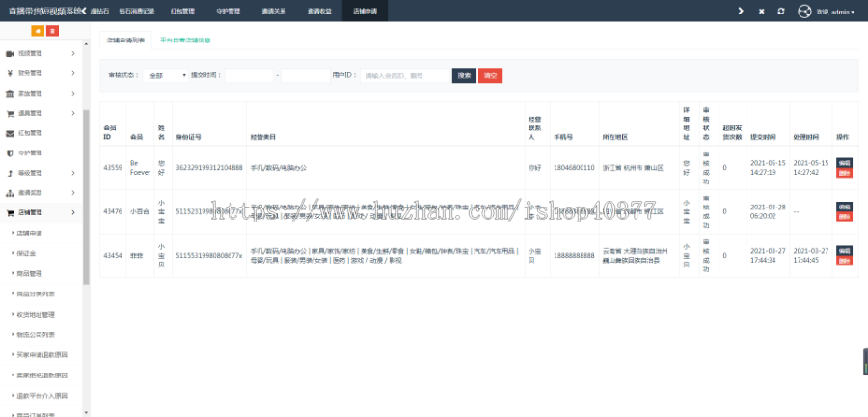Collapse the 店铺管理 menu chevron

pos(73,212)
